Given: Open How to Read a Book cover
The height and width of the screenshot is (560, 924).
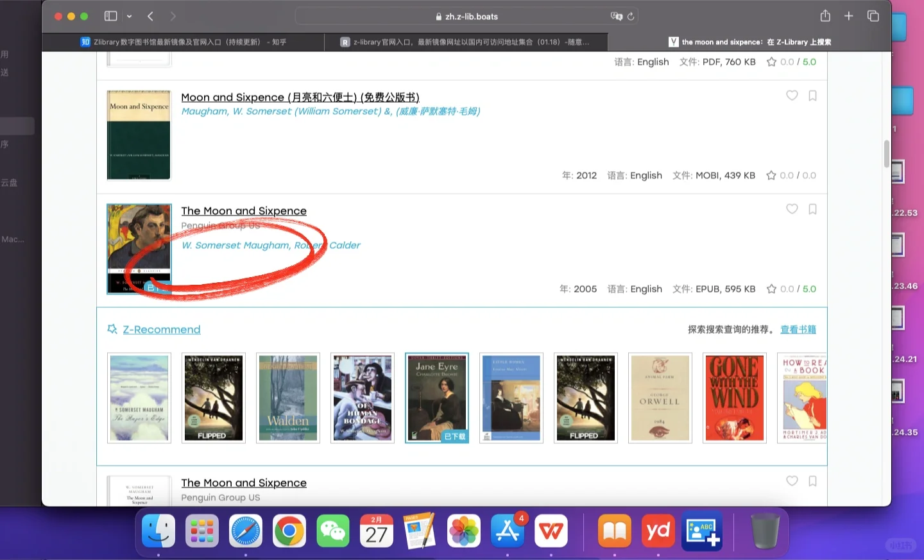Looking at the screenshot, I should click(x=802, y=398).
